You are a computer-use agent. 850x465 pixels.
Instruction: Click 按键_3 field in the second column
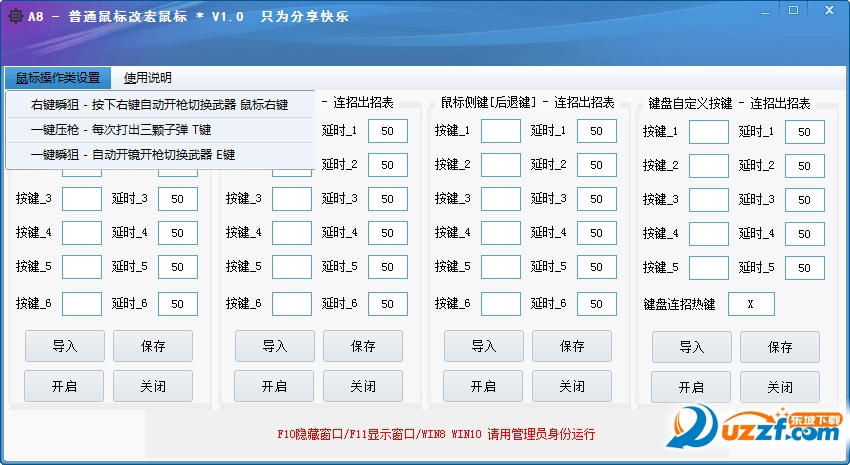[292, 199]
